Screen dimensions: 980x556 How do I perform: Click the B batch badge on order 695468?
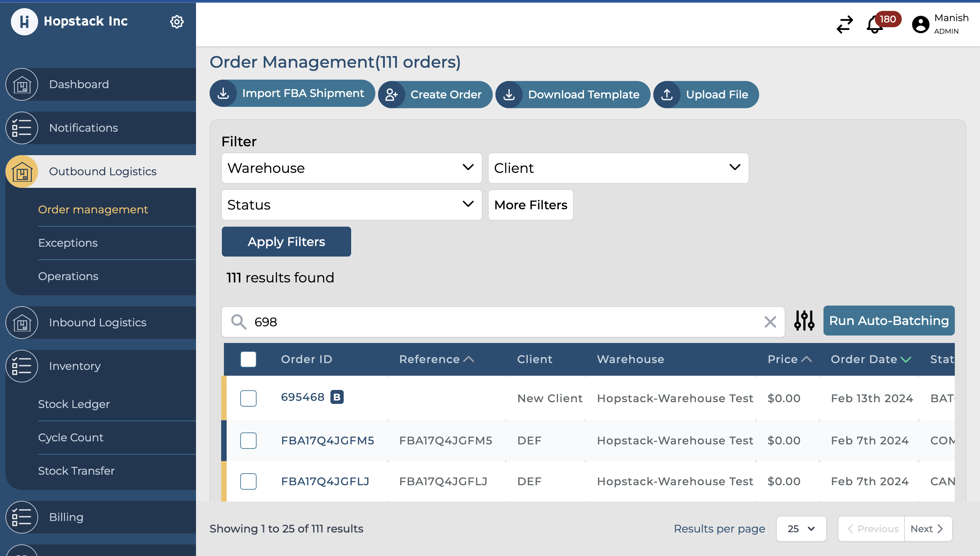[337, 397]
